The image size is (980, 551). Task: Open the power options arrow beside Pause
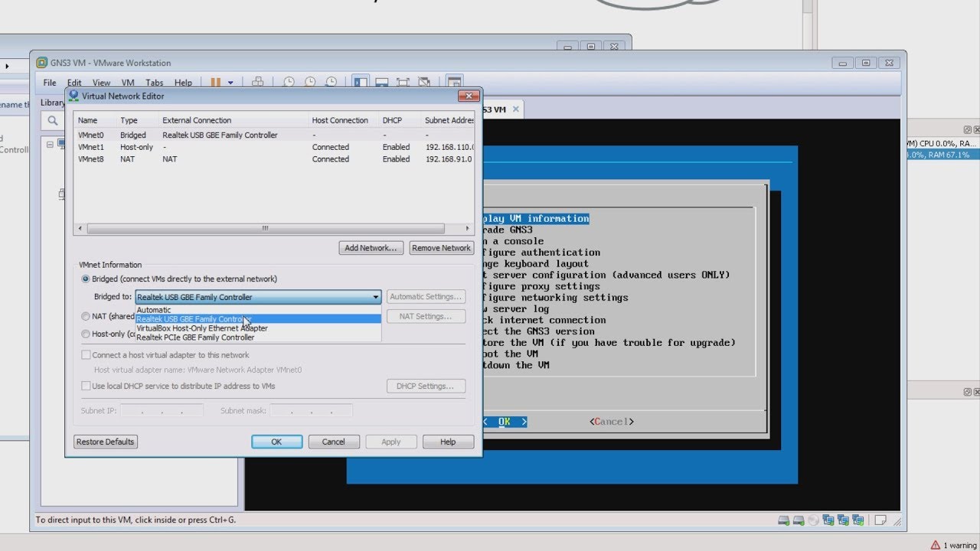(230, 83)
